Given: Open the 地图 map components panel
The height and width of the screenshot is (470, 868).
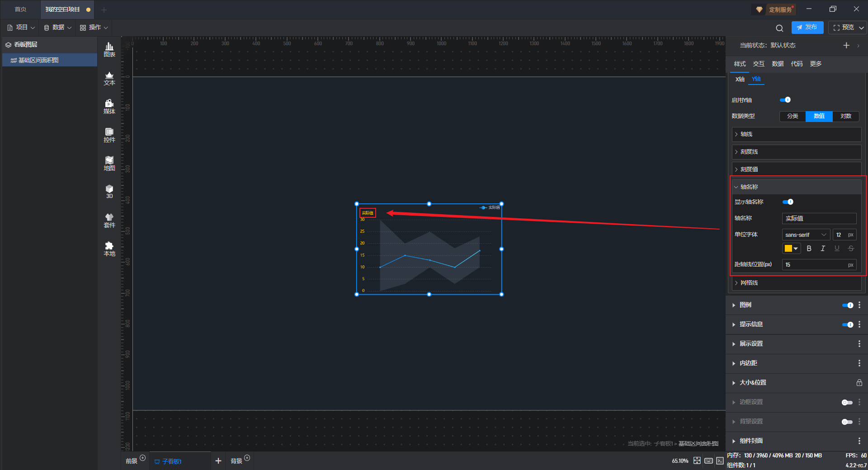Looking at the screenshot, I should tap(109, 164).
